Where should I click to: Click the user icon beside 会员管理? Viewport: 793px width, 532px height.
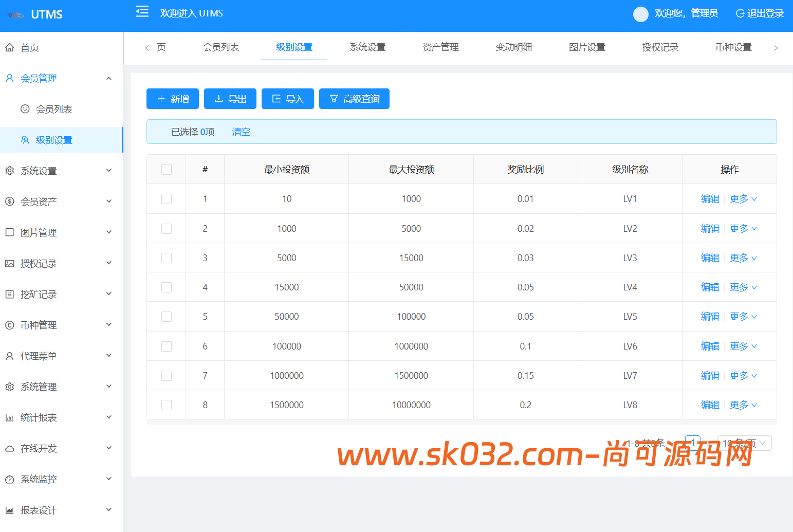10,78
